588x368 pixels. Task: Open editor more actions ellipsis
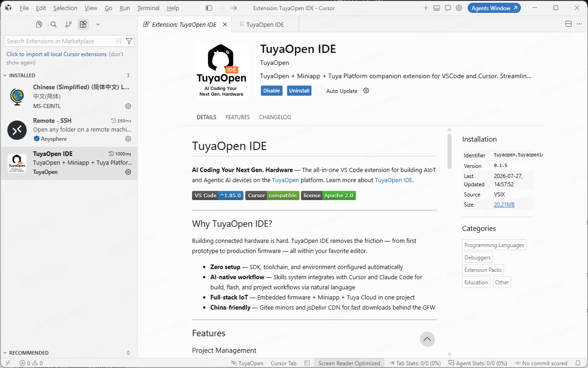pyautogui.click(x=579, y=24)
